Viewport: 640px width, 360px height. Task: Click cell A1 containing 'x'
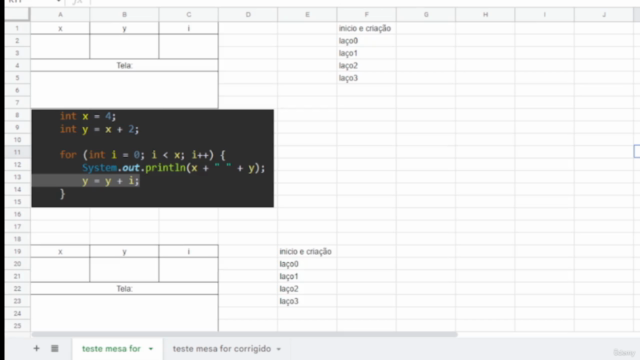pos(60,28)
